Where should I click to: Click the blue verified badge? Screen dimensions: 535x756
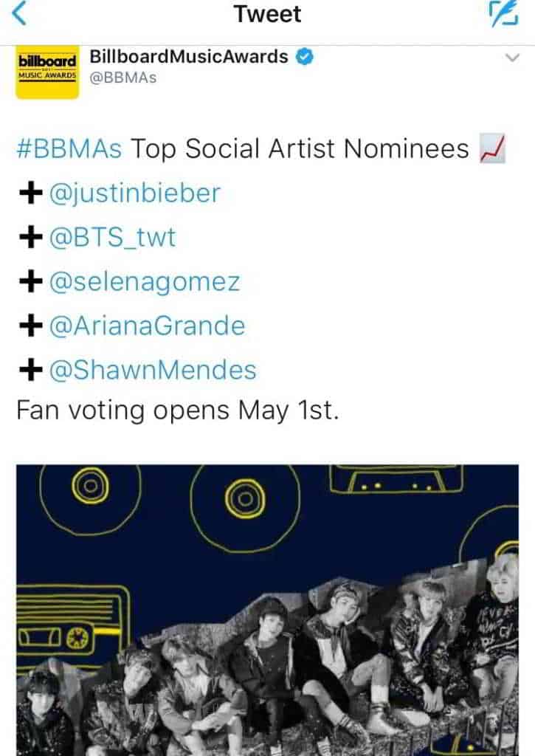(303, 57)
